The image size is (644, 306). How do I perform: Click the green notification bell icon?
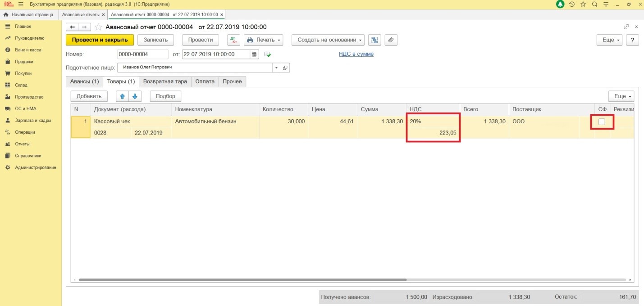point(560,4)
